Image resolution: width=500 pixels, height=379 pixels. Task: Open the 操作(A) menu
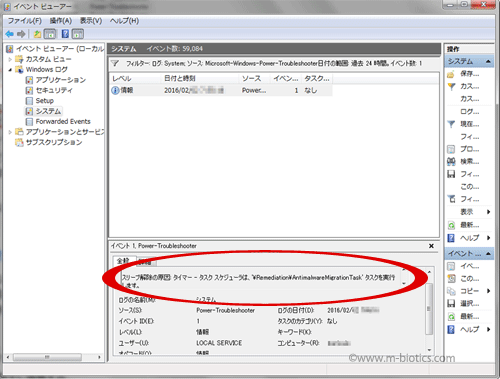61,21
